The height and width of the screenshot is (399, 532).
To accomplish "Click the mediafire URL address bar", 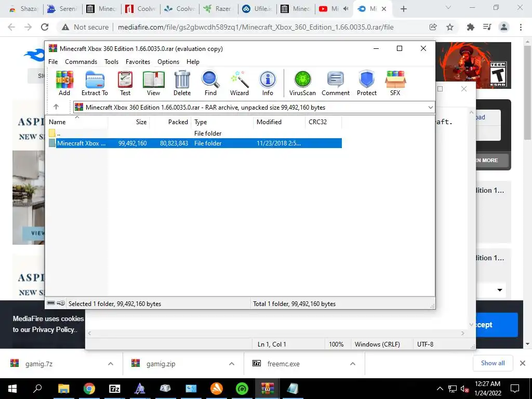I will pos(256,27).
